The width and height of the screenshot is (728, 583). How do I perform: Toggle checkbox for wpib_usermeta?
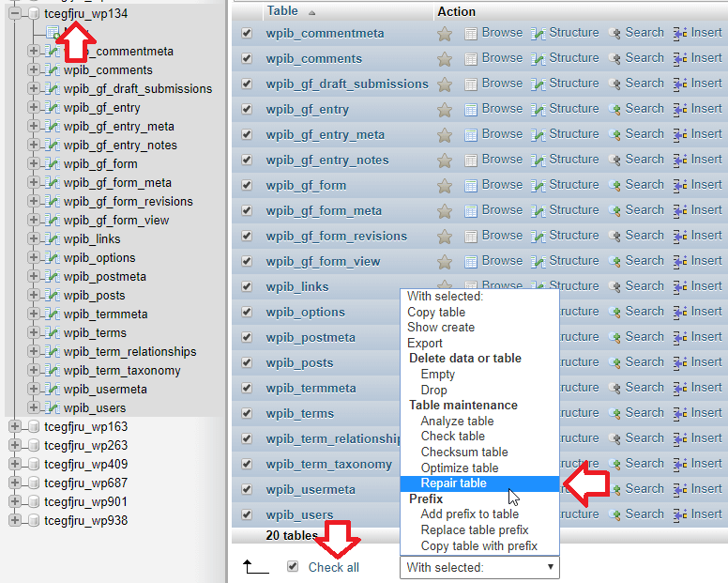(247, 489)
